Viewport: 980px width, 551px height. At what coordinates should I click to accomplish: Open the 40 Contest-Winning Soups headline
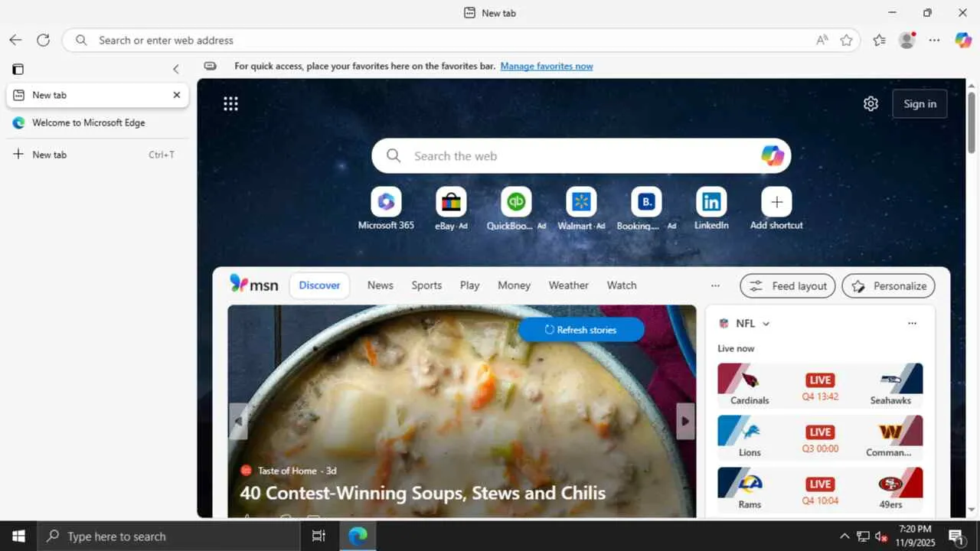423,493
